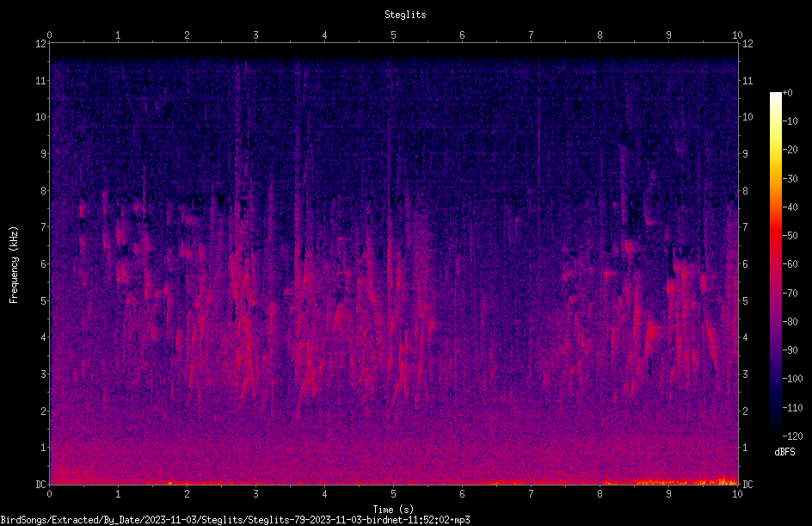Click the -20 dBFS yellow scale region
This screenshot has height=526, width=812.
click(775, 150)
